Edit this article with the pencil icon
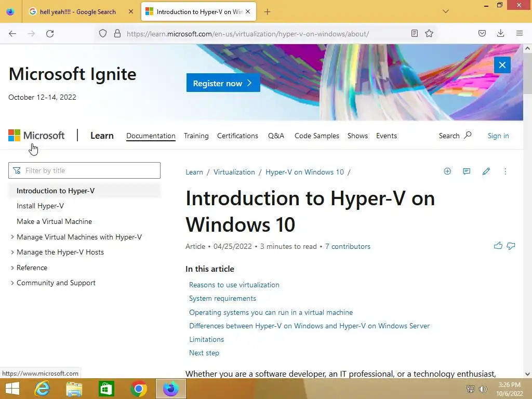Viewport: 532px width, 399px height. (x=486, y=171)
